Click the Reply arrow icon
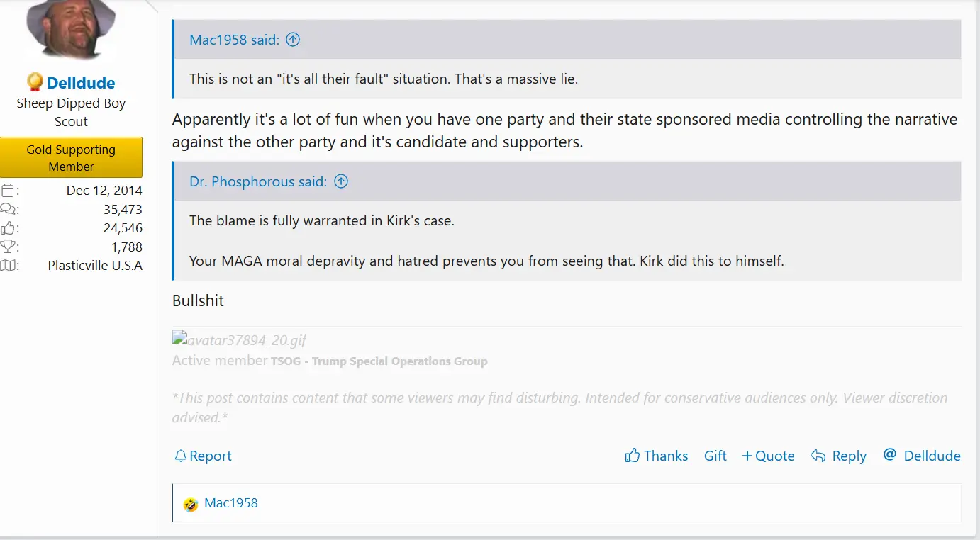 818,456
